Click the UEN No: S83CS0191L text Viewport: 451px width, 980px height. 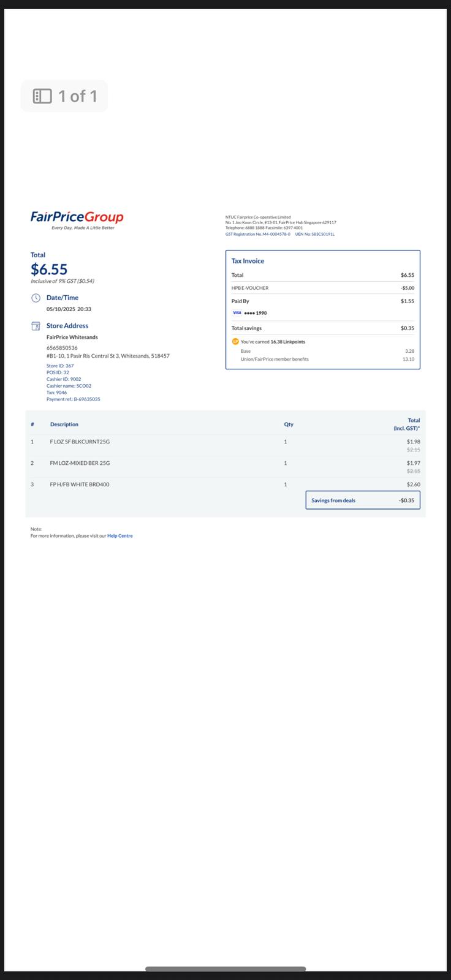(315, 234)
